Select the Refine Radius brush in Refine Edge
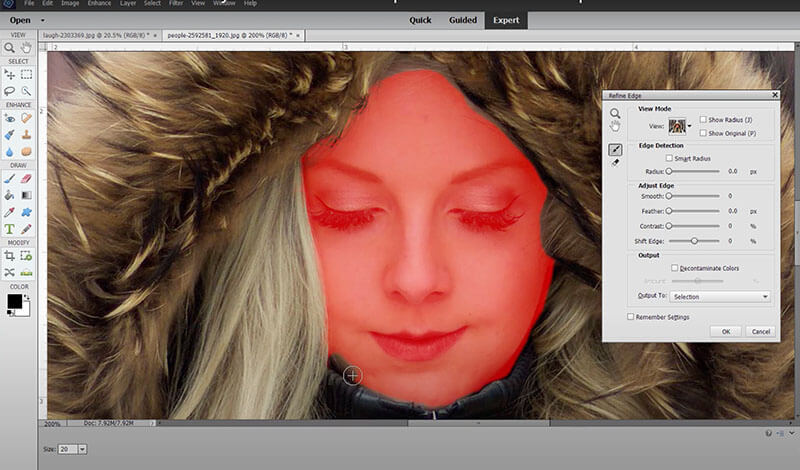This screenshot has height=470, width=800. point(615,149)
